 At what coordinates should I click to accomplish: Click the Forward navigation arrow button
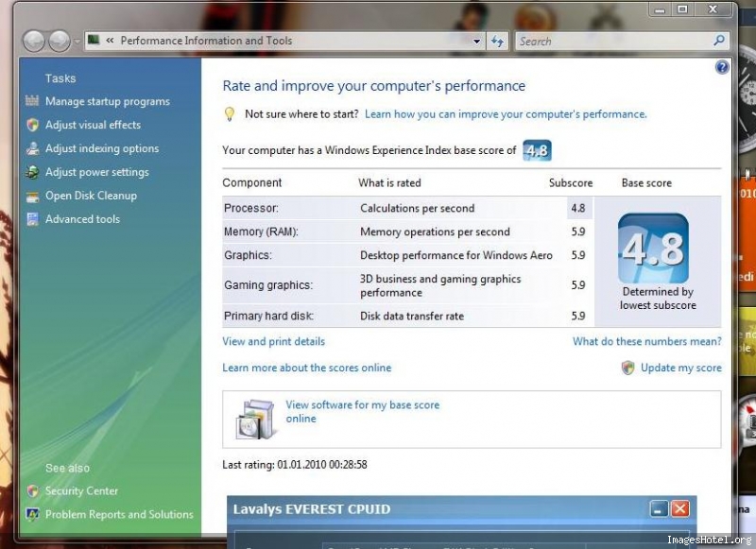[60, 41]
